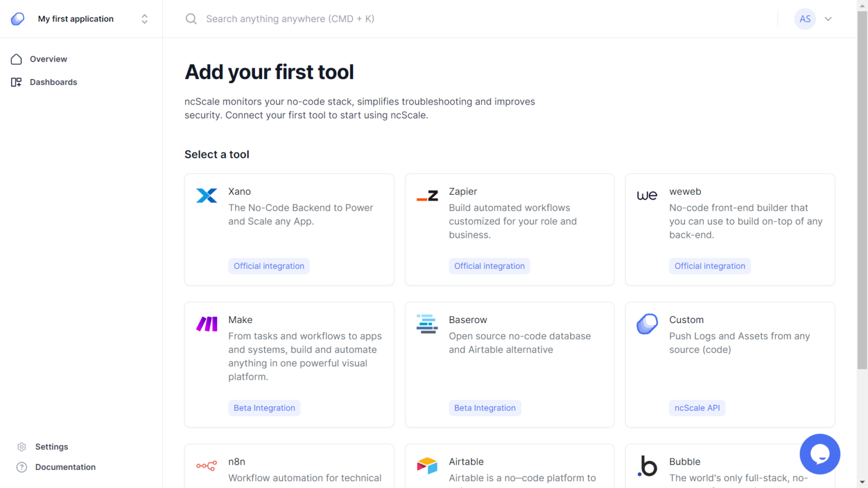Click the Baserow logo icon
Viewport: 868px width, 488px height.
[x=427, y=324]
